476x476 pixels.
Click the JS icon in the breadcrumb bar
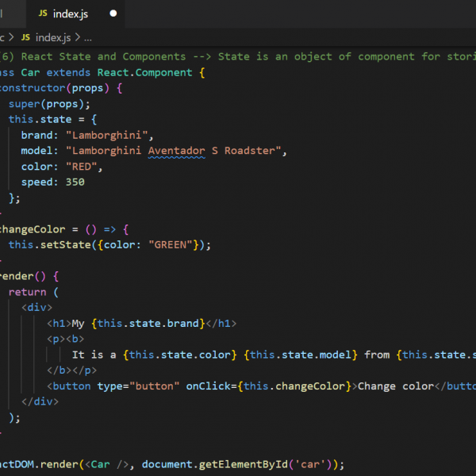pyautogui.click(x=25, y=37)
